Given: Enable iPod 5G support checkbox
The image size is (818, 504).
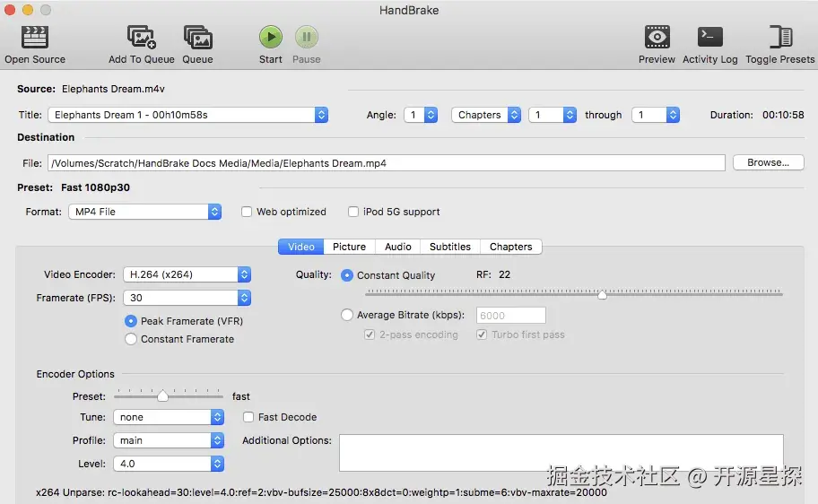Looking at the screenshot, I should tap(353, 212).
